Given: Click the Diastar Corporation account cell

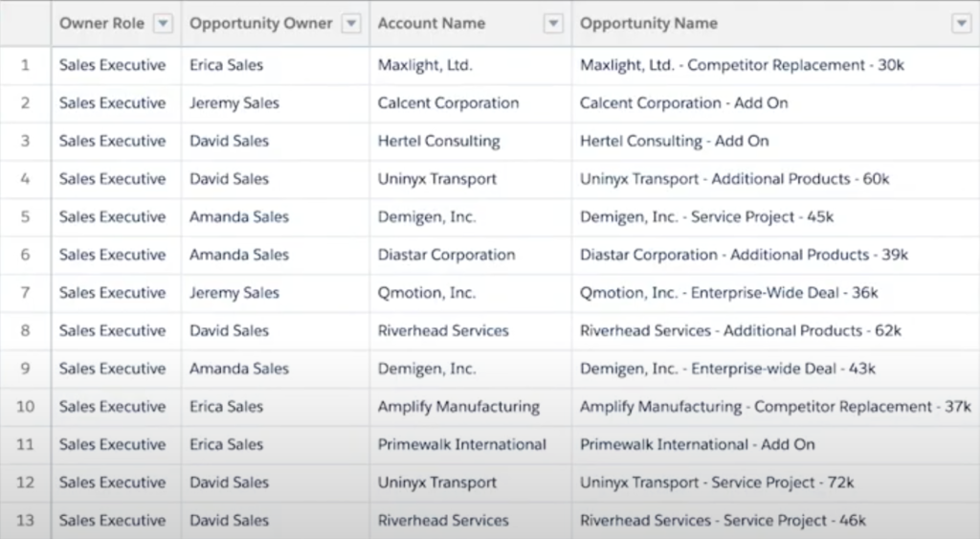Looking at the screenshot, I should (446, 255).
